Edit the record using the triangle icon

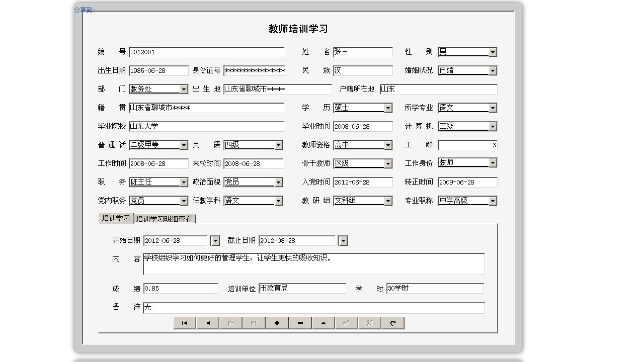pyautogui.click(x=323, y=323)
